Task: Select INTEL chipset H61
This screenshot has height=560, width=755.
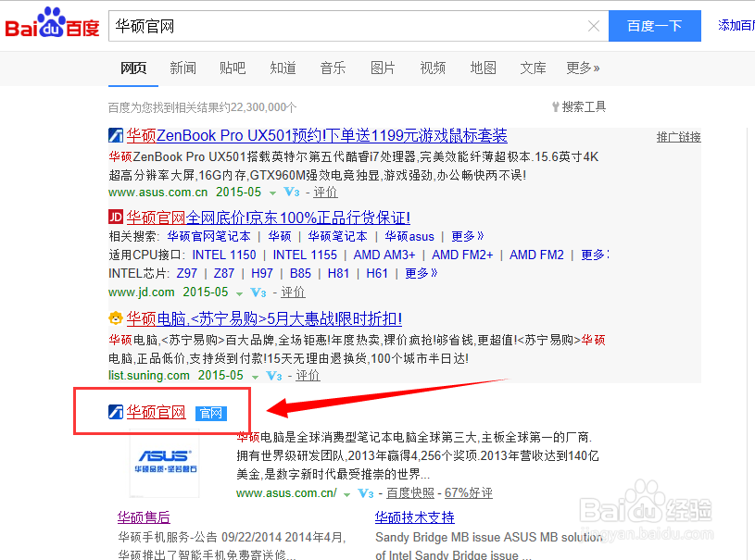Action: (x=377, y=273)
